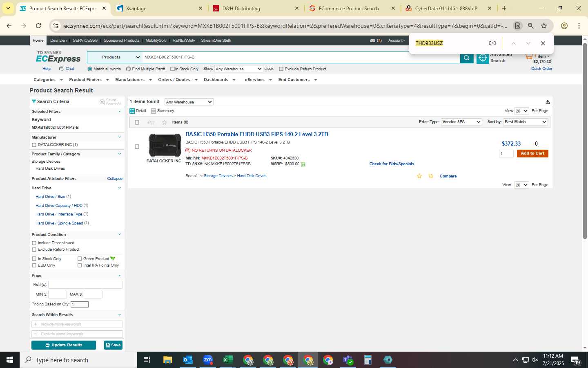
Task: Click Chrome find-in-page icon in address bar
Action: tap(517, 26)
